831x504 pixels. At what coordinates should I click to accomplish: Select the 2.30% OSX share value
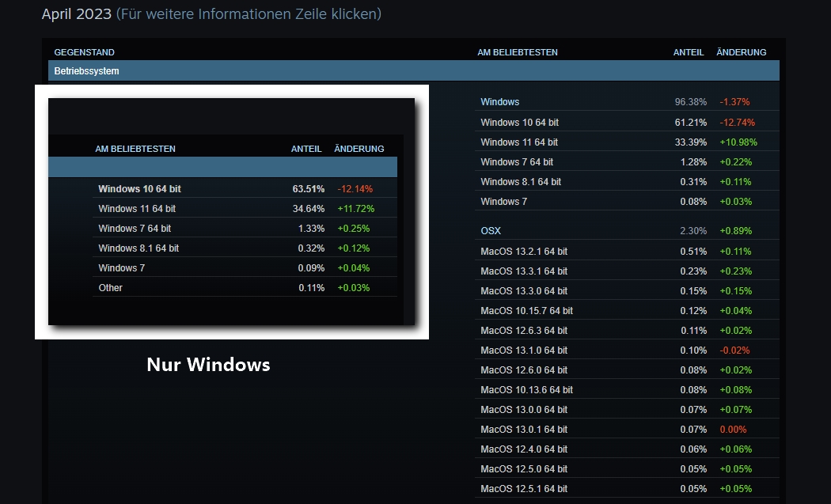693,230
